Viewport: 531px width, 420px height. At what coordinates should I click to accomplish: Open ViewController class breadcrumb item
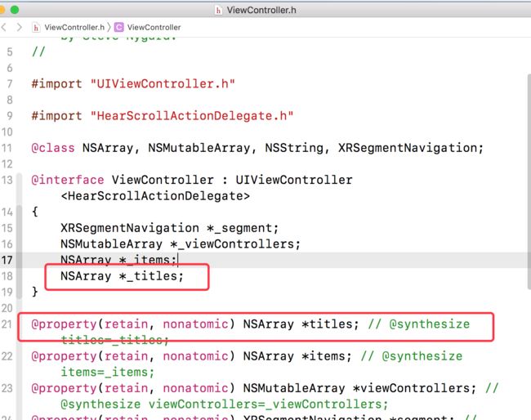point(154,28)
